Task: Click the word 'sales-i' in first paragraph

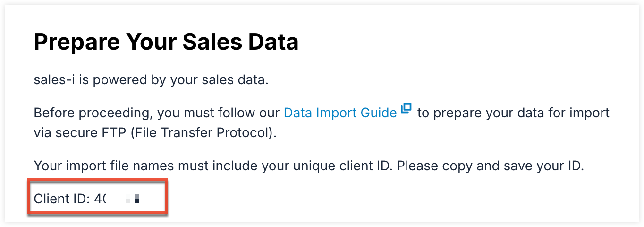Action: tap(54, 80)
